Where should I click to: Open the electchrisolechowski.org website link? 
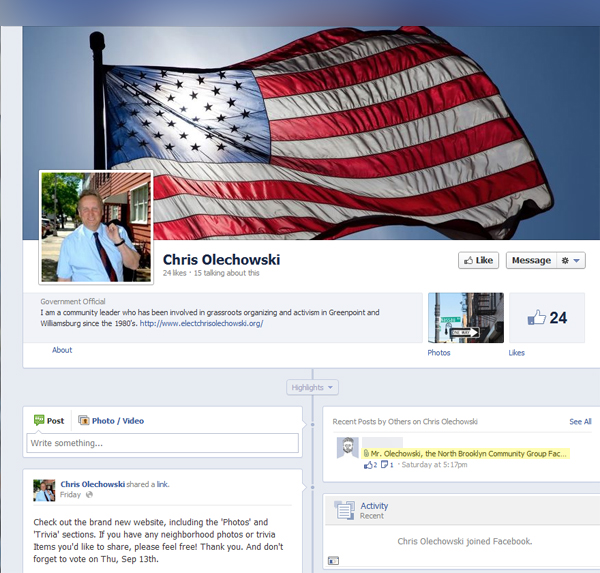pyautogui.click(x=201, y=324)
